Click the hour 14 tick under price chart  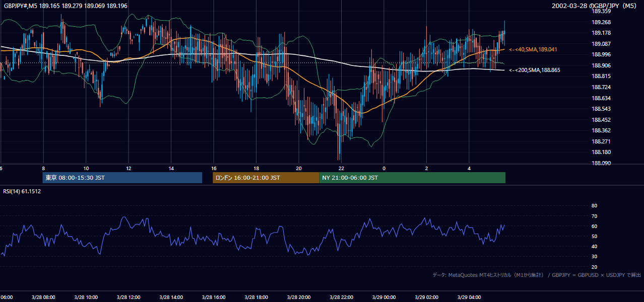click(x=171, y=168)
